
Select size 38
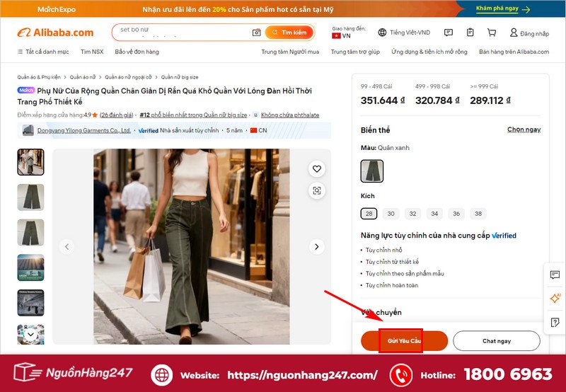(x=478, y=214)
